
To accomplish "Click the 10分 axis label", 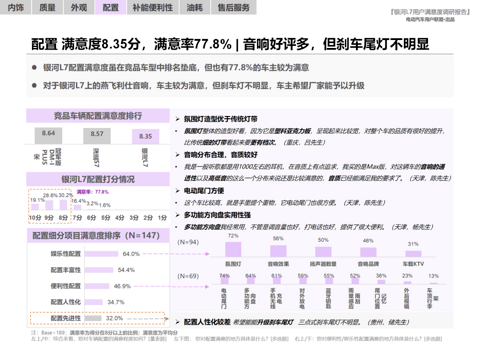I will (35, 218).
